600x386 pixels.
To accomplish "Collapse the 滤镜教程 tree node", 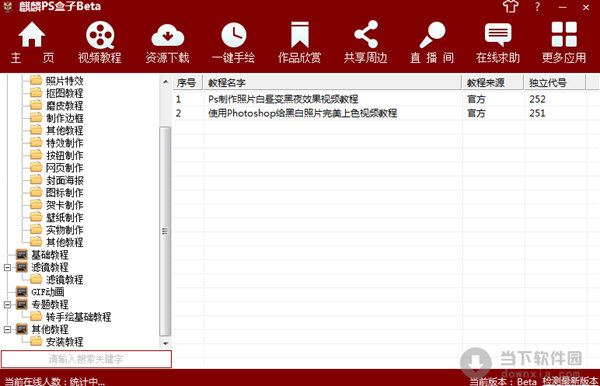I will pos(7,267).
